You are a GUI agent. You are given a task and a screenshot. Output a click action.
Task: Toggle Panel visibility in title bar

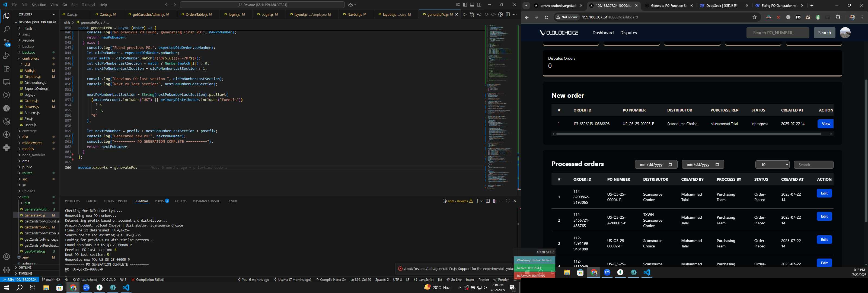coord(472,5)
